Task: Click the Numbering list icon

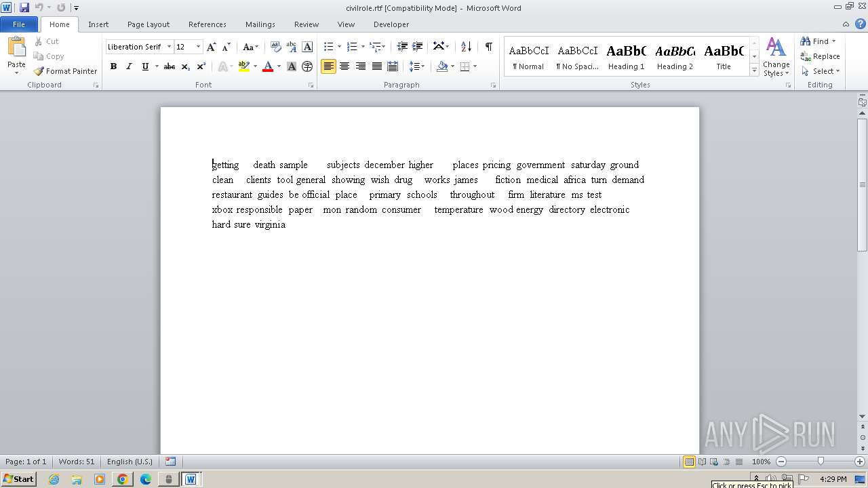Action: point(351,47)
